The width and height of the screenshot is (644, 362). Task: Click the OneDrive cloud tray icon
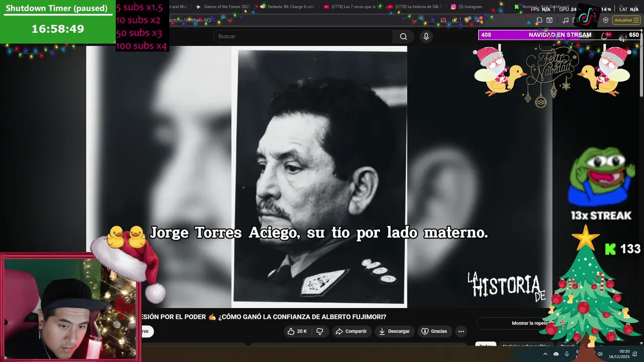click(556, 354)
